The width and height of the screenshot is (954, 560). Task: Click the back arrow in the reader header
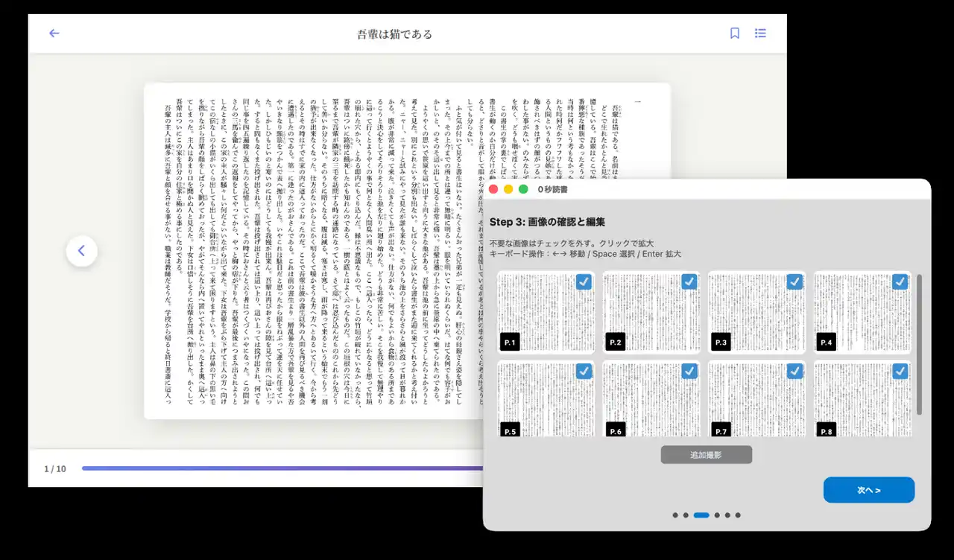tap(54, 34)
